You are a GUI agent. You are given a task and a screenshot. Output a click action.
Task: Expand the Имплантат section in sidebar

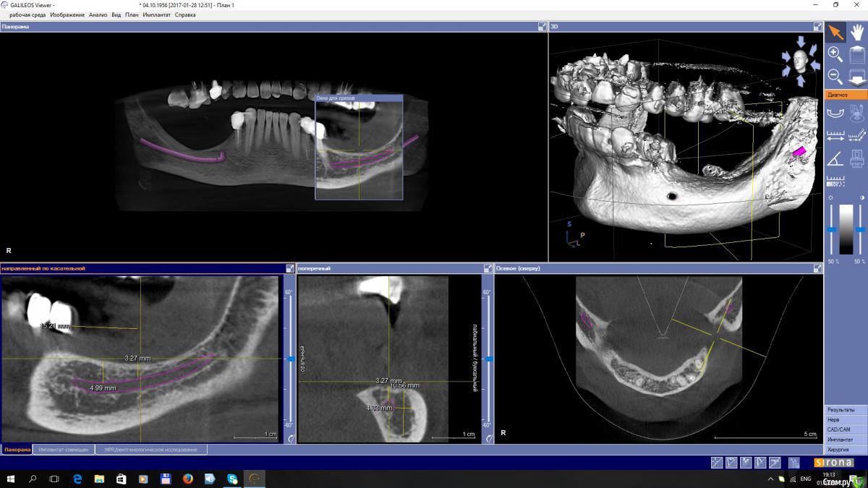pos(846,440)
